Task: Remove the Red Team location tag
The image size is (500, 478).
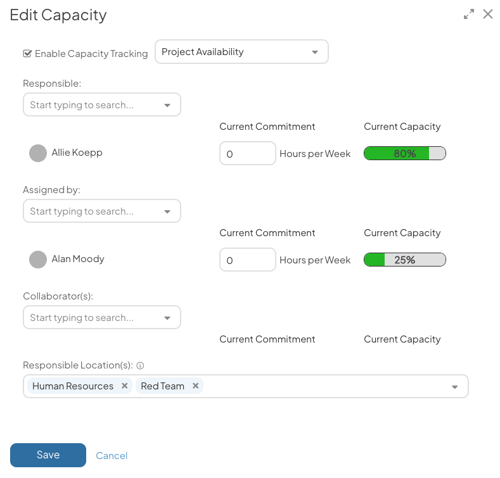Action: pos(196,386)
